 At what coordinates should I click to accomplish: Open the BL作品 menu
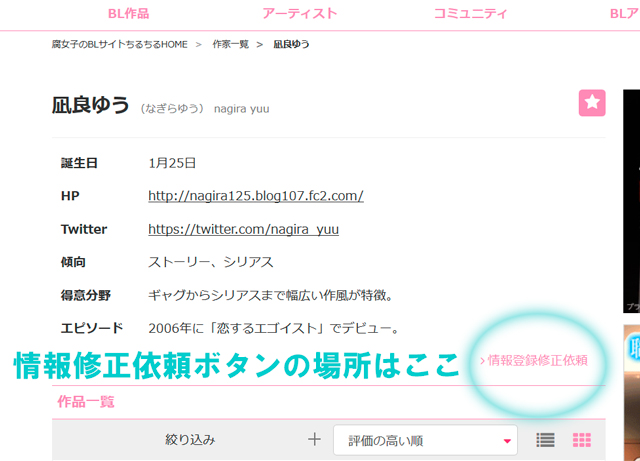[129, 14]
